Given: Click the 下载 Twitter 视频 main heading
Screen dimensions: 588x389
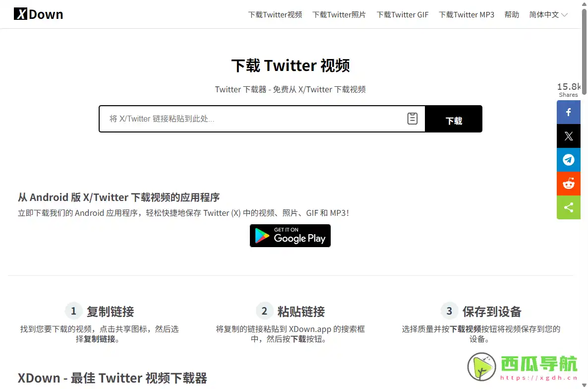Looking at the screenshot, I should pos(291,65).
